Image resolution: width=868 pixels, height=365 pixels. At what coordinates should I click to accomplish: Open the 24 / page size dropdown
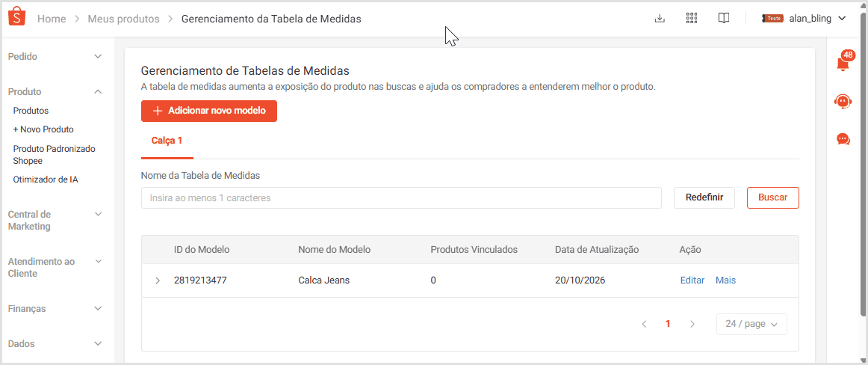click(751, 324)
